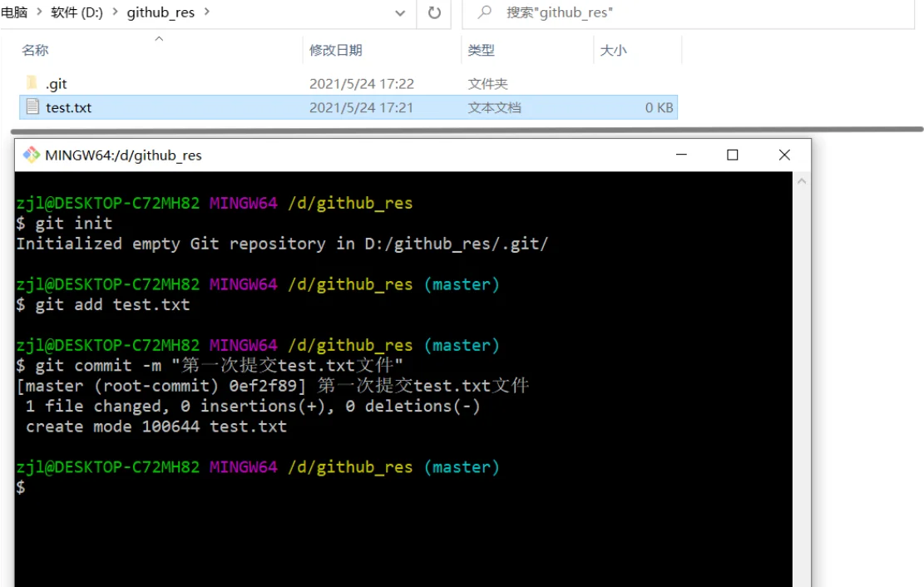
Task: Open the Git Bash logo window menu
Action: coord(32,155)
